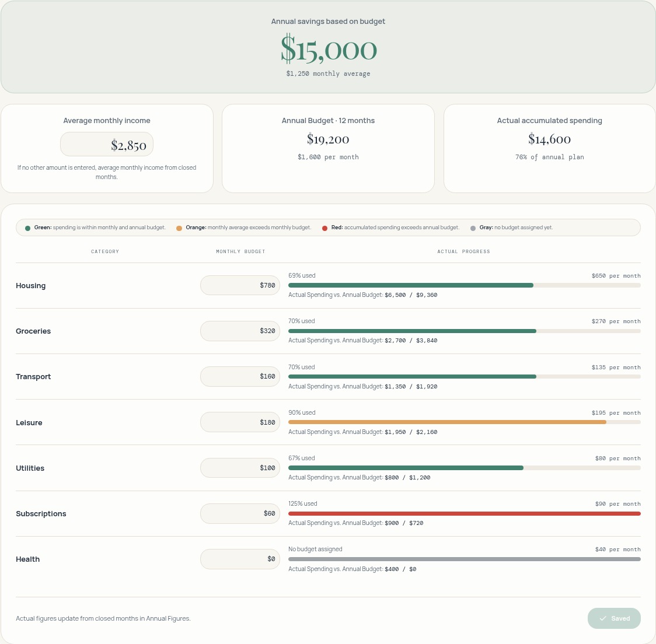Click the orange legend dot
656x644 pixels.
(179, 228)
